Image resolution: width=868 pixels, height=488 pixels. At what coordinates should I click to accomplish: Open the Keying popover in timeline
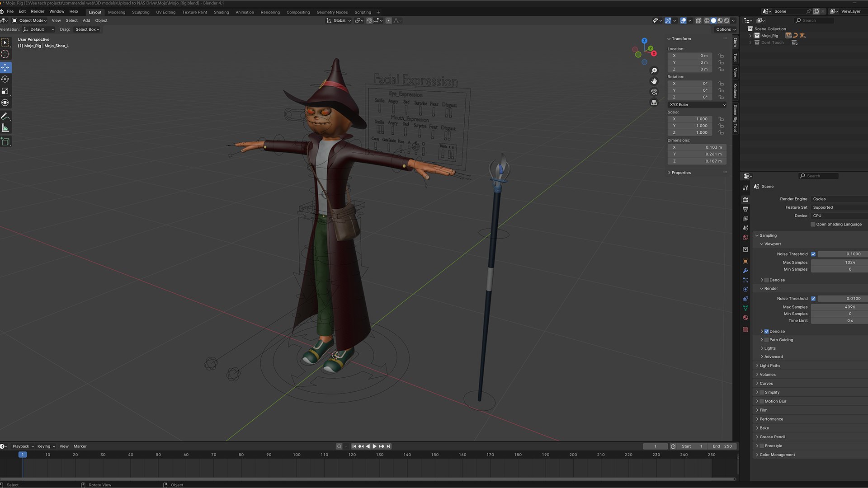[x=46, y=446]
